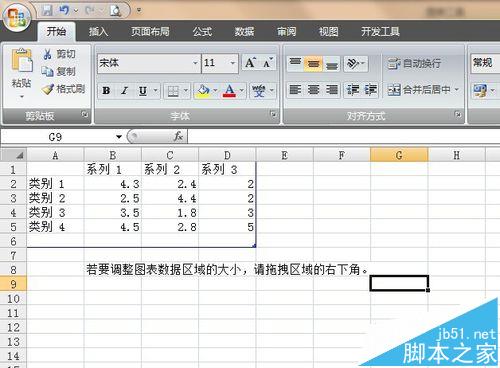Open the Underline style dropdown arrow

click(x=155, y=90)
